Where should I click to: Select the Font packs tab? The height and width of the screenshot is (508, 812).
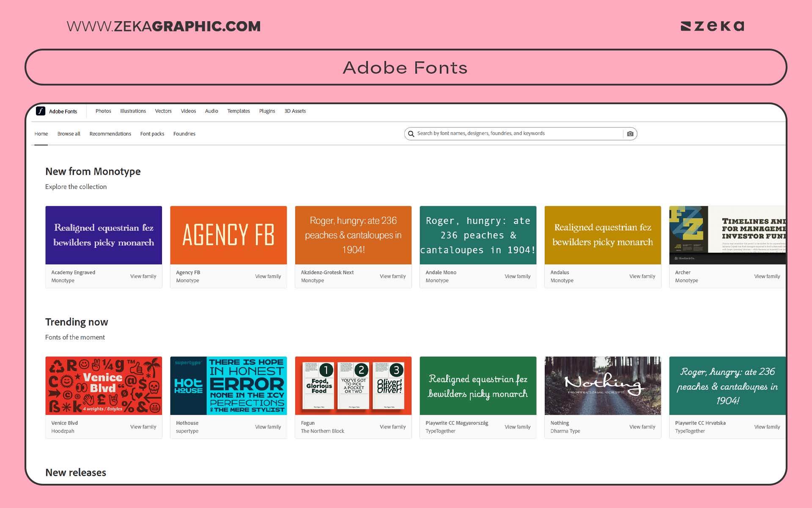[x=152, y=133]
